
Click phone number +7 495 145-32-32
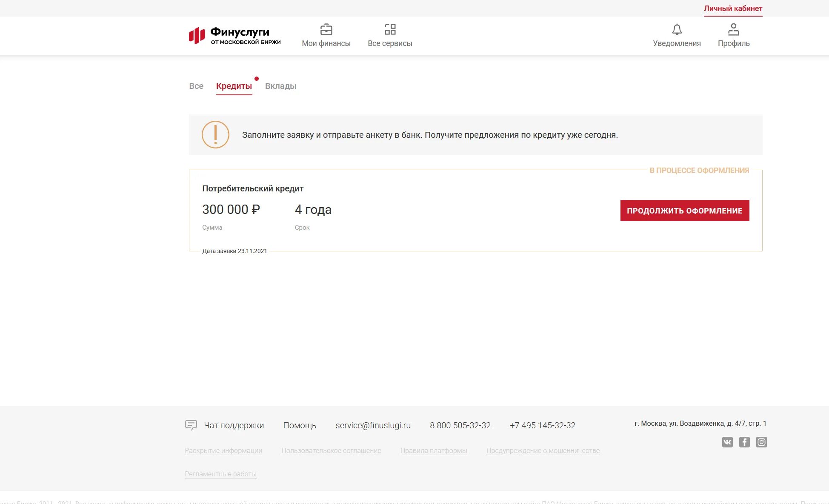pyautogui.click(x=543, y=425)
